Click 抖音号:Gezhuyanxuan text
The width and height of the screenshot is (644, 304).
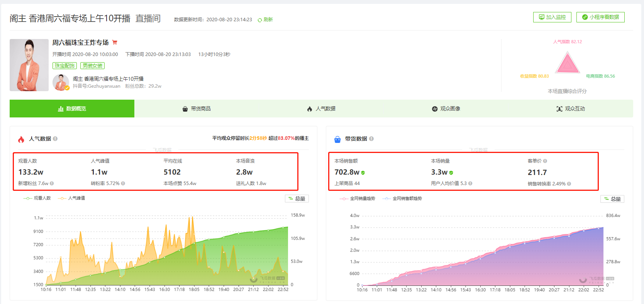click(x=97, y=86)
